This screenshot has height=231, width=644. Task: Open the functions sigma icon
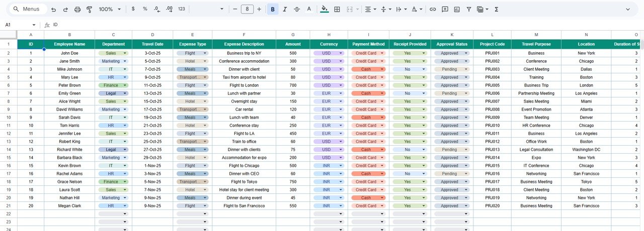[x=497, y=9]
